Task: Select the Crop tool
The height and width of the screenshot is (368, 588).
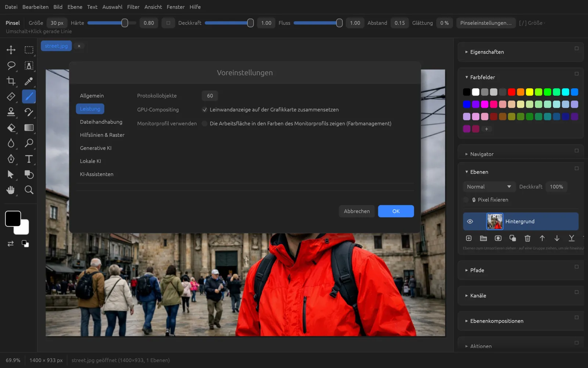Action: coord(11,81)
